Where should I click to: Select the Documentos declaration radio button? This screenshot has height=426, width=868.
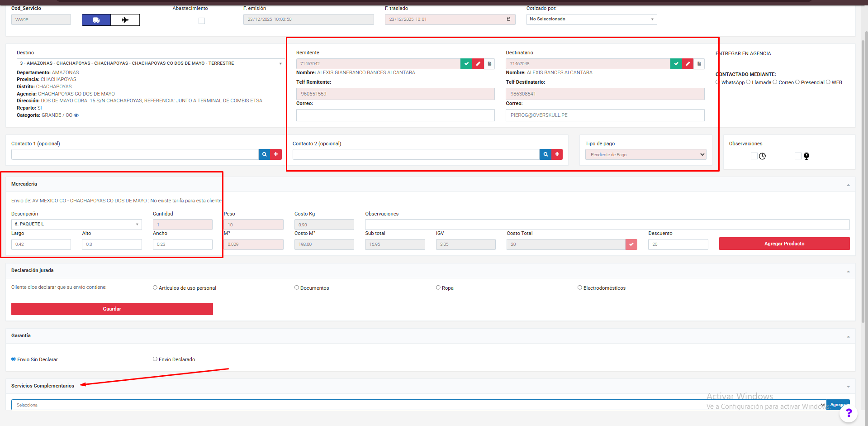[297, 287]
